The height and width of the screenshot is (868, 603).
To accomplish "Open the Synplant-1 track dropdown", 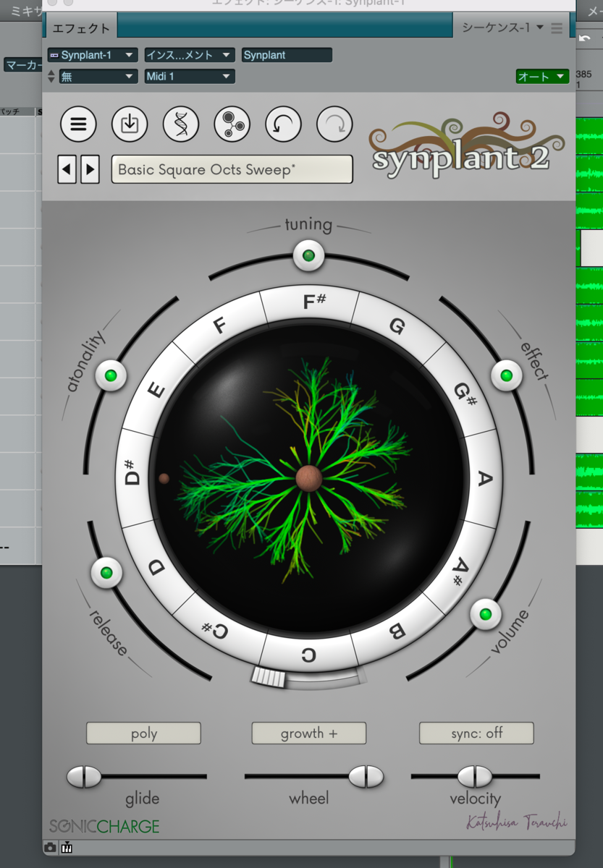I will [92, 55].
